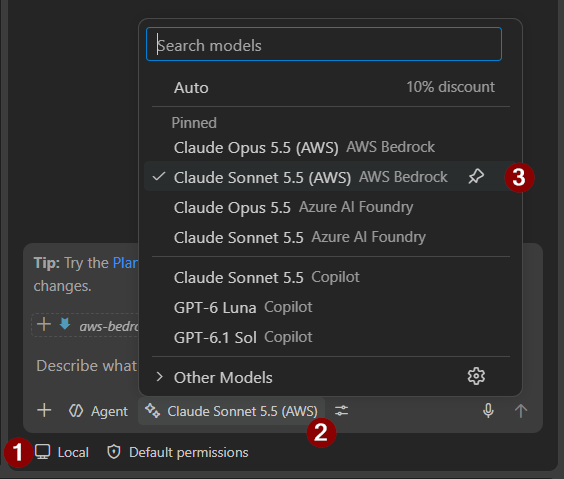Open the Default permissions selector
Screen dimensions: 564x479
click(x=178, y=452)
